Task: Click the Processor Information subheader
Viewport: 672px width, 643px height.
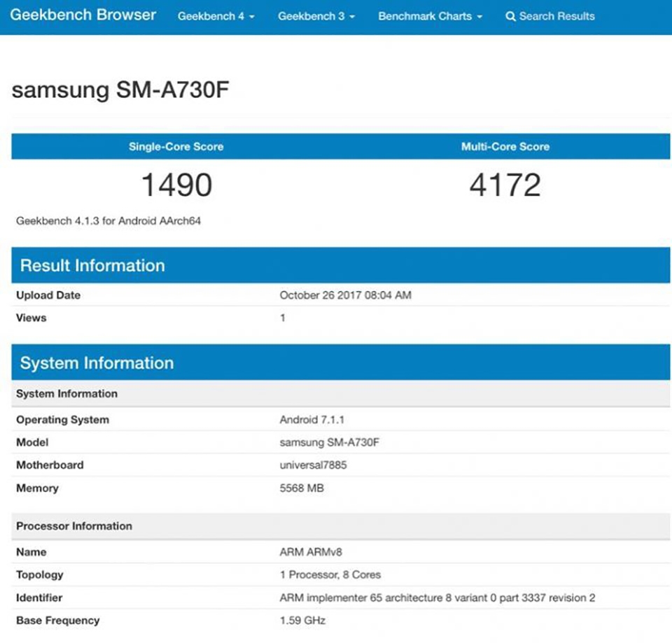Action: point(341,526)
